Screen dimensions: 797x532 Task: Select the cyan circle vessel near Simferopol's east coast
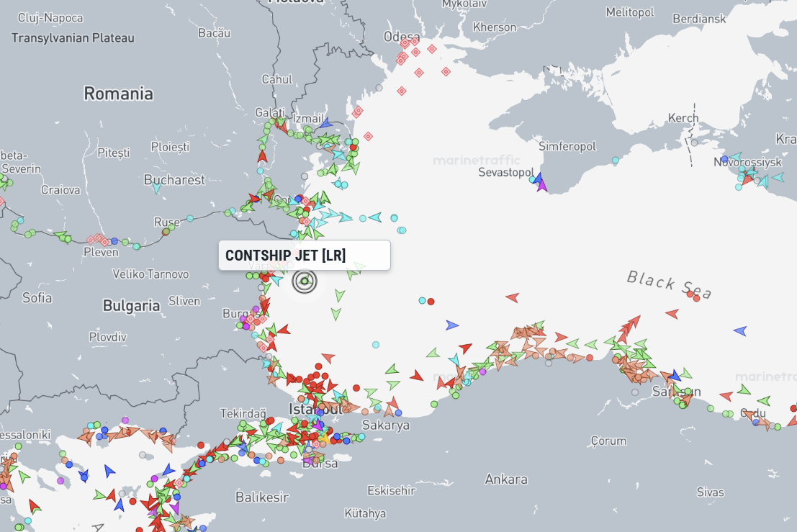click(616, 160)
